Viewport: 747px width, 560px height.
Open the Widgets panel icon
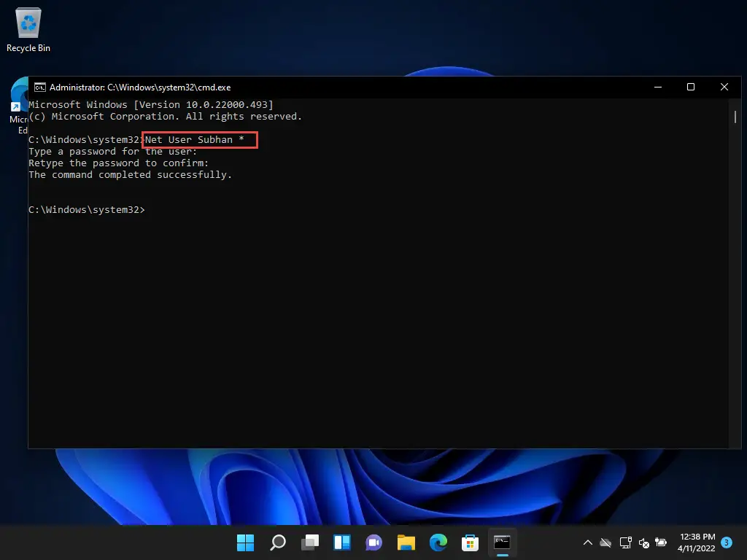pos(342,542)
